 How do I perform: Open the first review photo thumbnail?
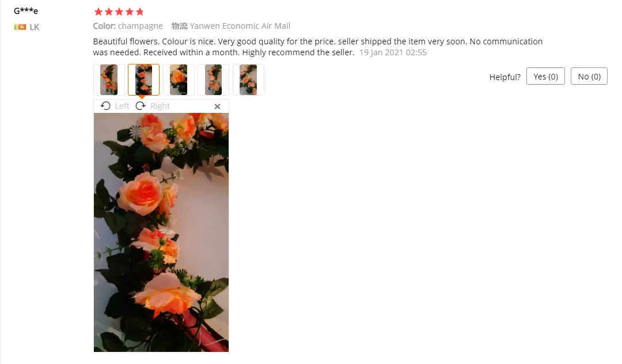[109, 79]
